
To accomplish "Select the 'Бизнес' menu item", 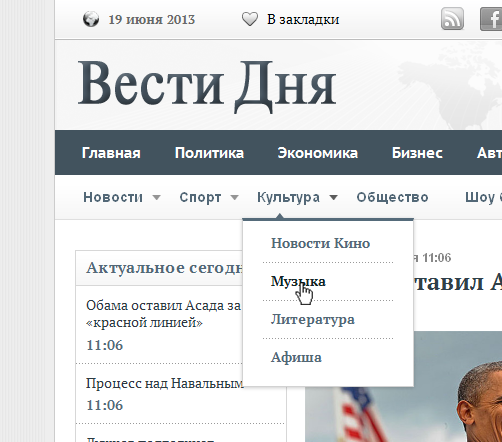I will pyautogui.click(x=417, y=153).
